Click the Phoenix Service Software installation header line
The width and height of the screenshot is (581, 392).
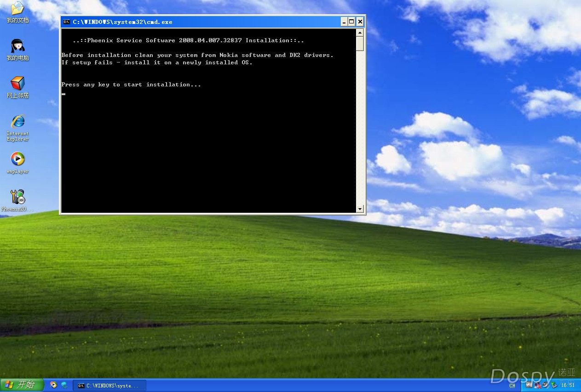pos(188,40)
